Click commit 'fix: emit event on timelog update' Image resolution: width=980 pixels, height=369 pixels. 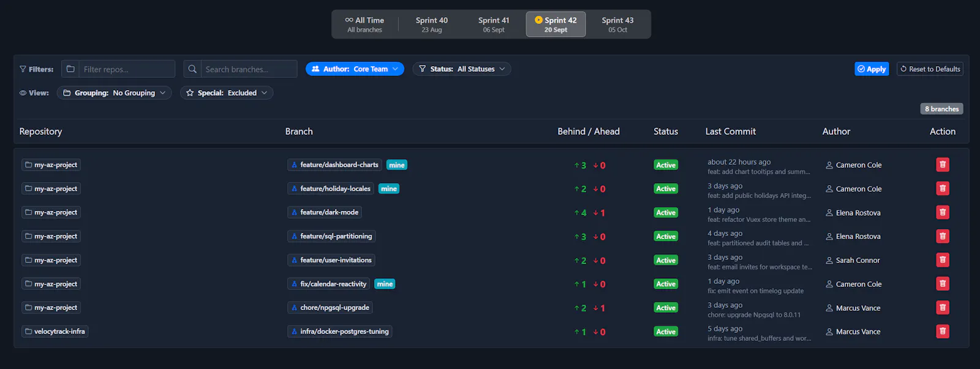tap(756, 291)
